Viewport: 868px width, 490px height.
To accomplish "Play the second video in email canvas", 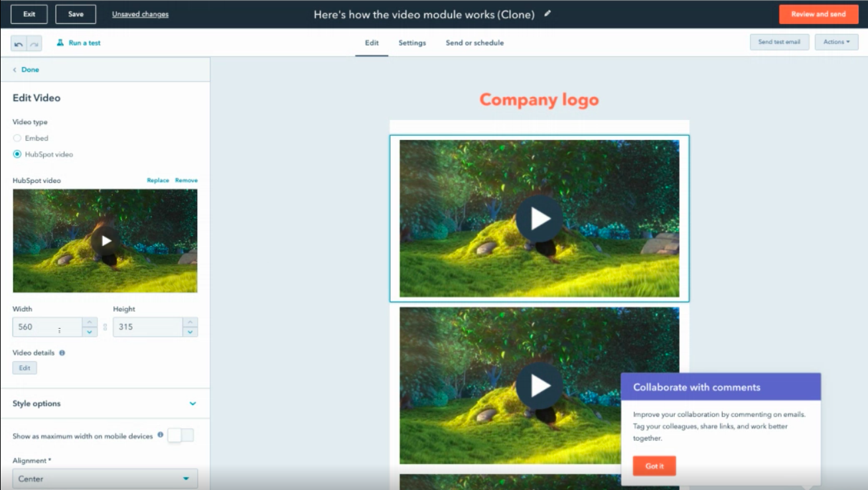I will (540, 385).
